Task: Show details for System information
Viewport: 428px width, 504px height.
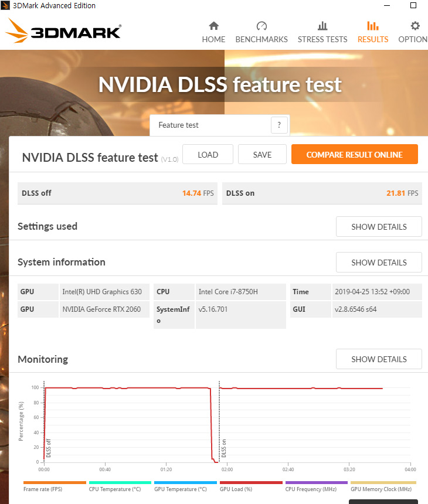Action: point(379,263)
